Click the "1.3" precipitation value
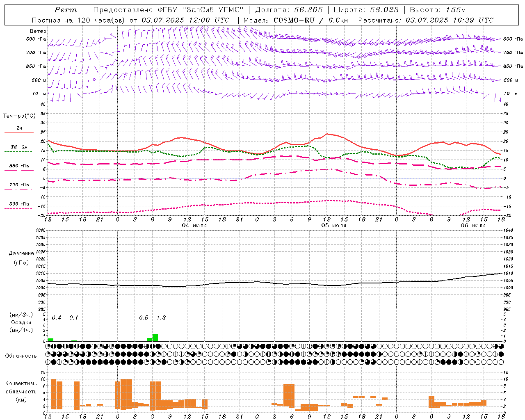This screenshot has width=525, height=420. click(x=161, y=318)
